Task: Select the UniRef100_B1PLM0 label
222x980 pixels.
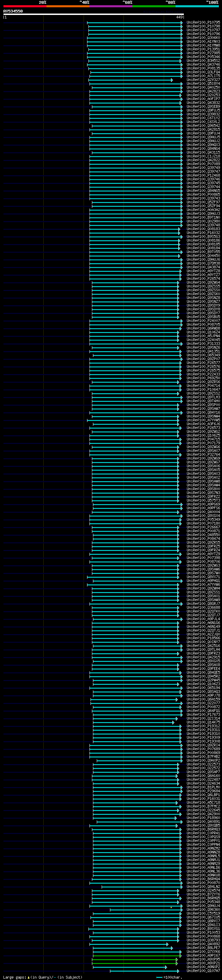Action: click(203, 787)
